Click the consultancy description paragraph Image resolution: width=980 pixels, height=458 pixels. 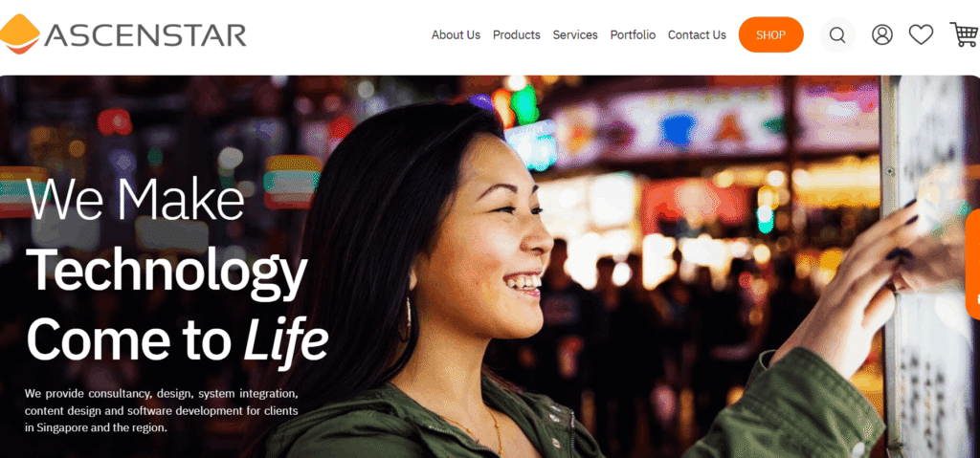161,411
